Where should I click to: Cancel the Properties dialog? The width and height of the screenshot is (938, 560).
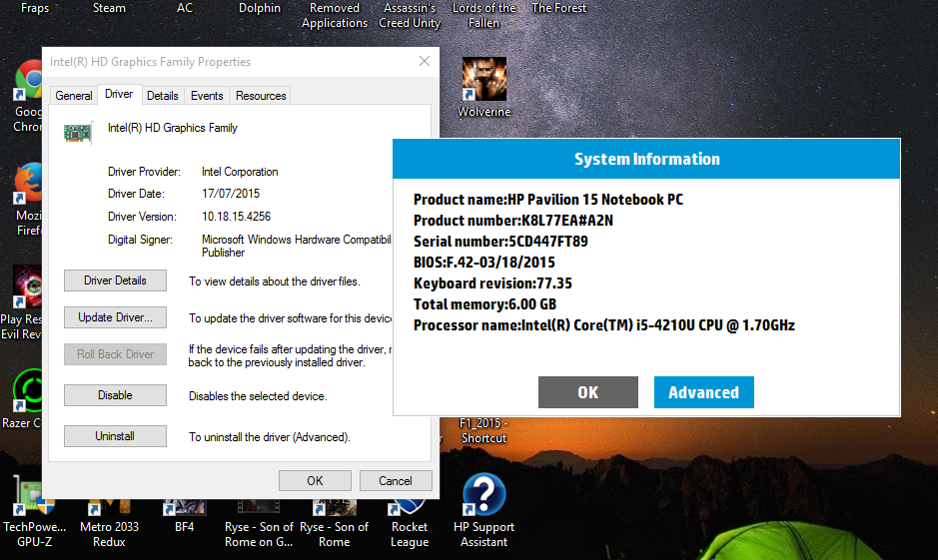coord(396,480)
